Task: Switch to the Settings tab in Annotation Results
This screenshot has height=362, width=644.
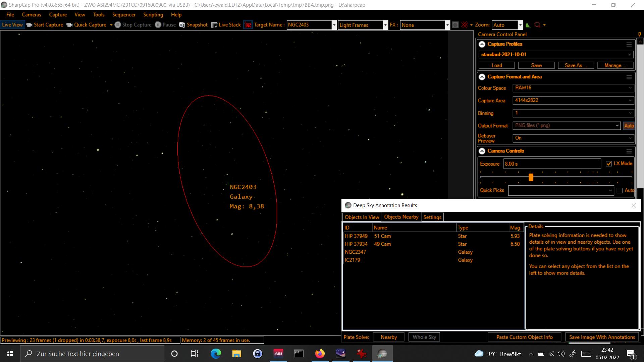Action: point(432,217)
